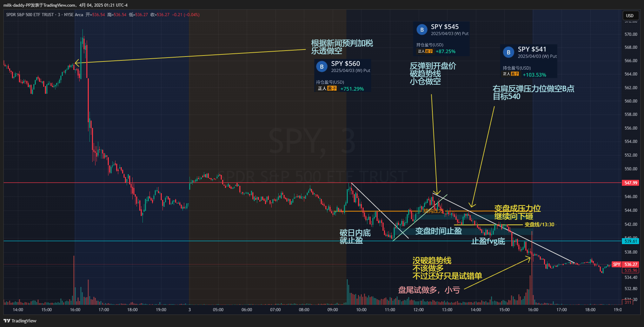Click the 结构压力 orange line label
This screenshot has height=327, width=644.
coord(433,211)
